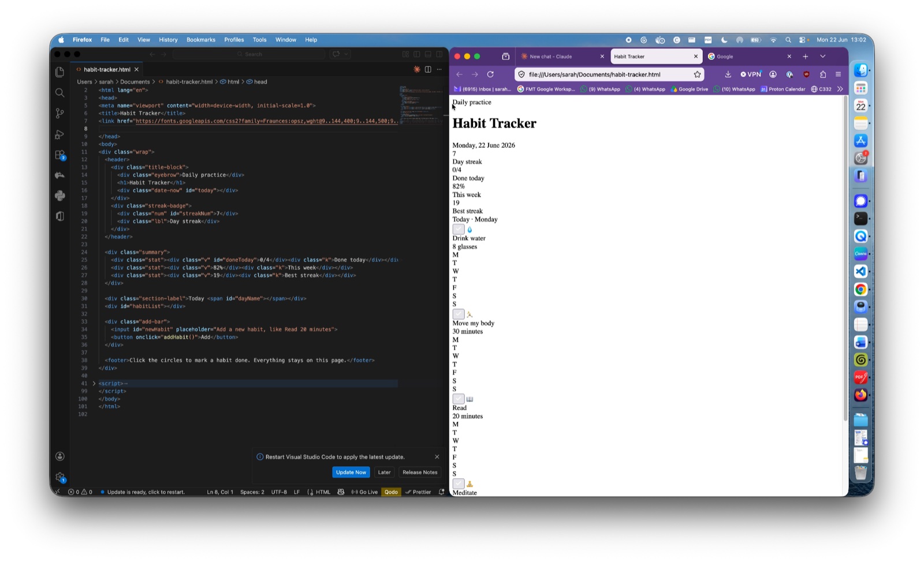The width and height of the screenshot is (924, 562).
Task: Open Release Notes from notification
Action: click(x=420, y=472)
